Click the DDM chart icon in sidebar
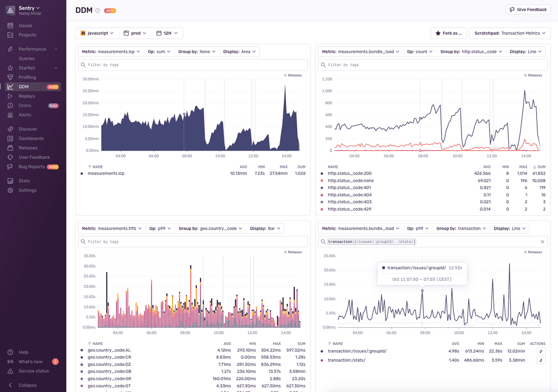The image size is (558, 392). click(10, 86)
